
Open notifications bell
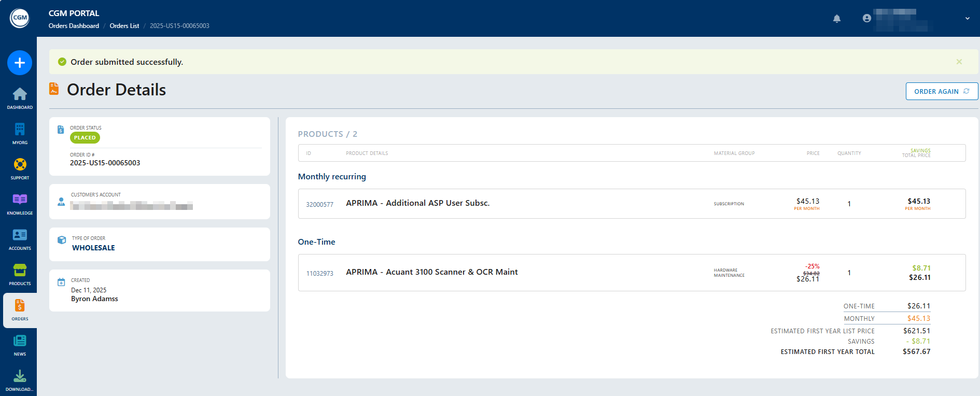point(837,19)
